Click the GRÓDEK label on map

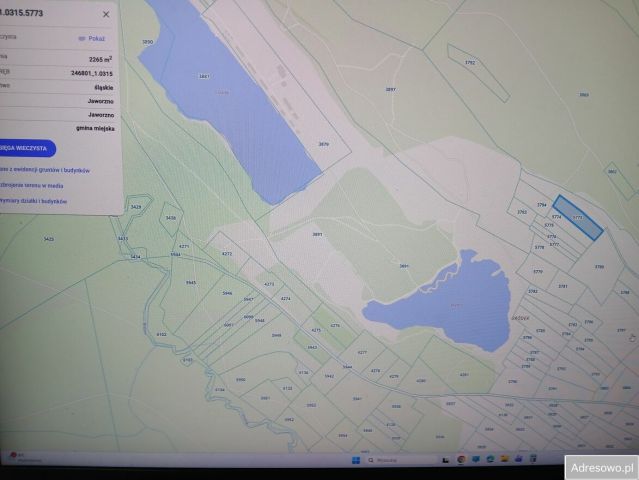[x=520, y=318]
